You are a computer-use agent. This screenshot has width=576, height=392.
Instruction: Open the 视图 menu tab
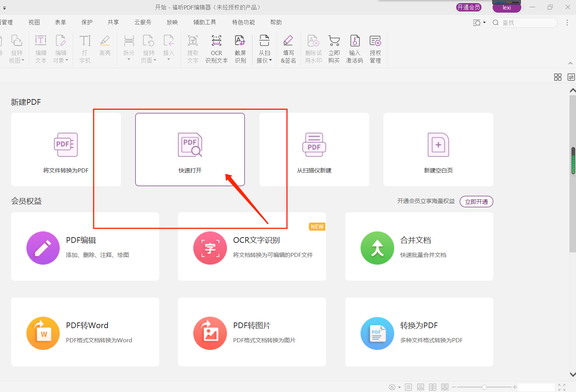point(34,22)
